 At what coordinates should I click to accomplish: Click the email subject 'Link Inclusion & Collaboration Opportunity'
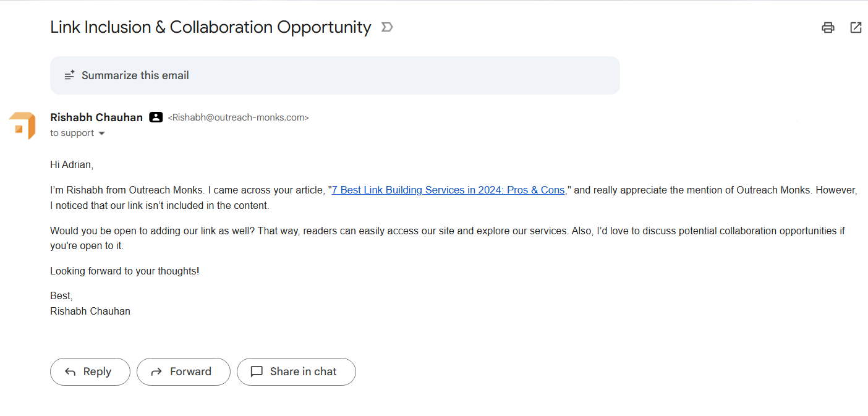click(x=210, y=27)
